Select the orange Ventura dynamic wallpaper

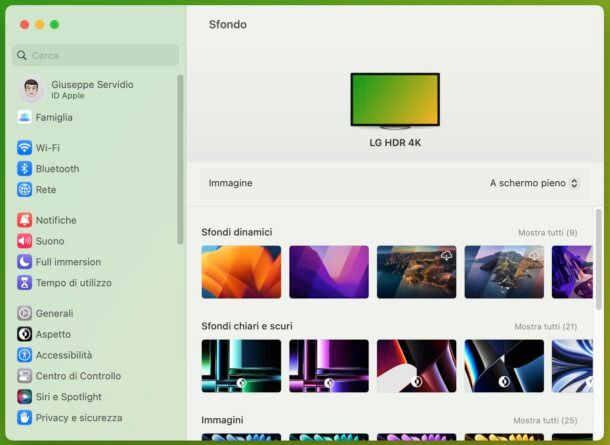pos(241,272)
